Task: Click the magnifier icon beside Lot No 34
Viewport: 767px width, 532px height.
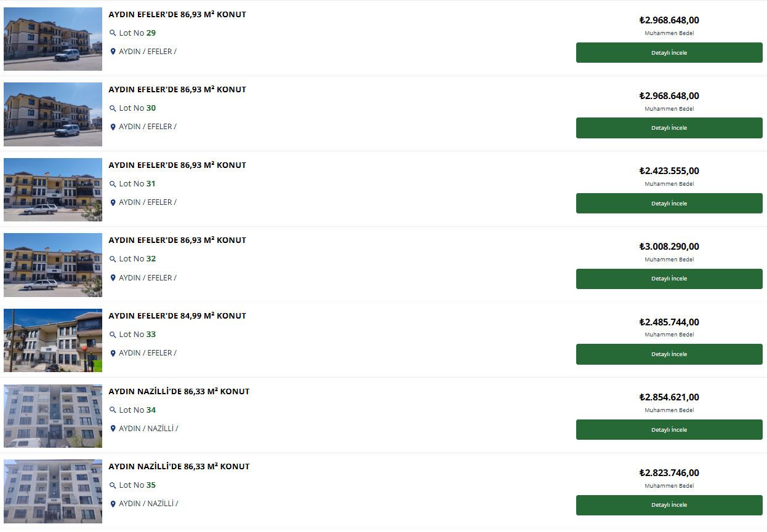Action: click(x=113, y=410)
